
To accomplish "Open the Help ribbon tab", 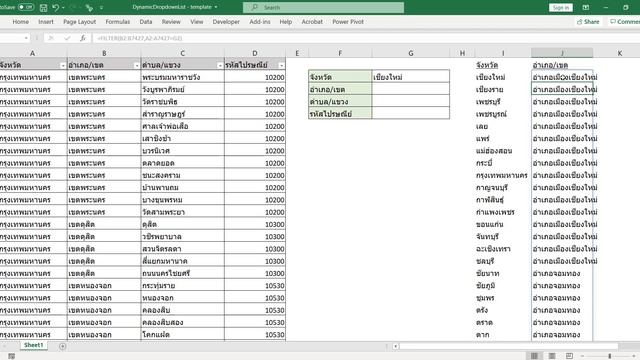I will pyautogui.click(x=286, y=22).
